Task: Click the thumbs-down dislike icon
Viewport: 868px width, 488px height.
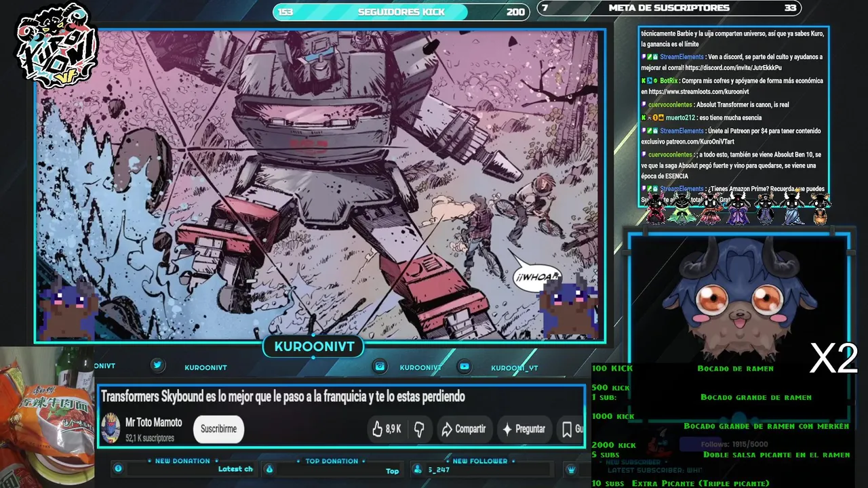Action: click(x=419, y=429)
